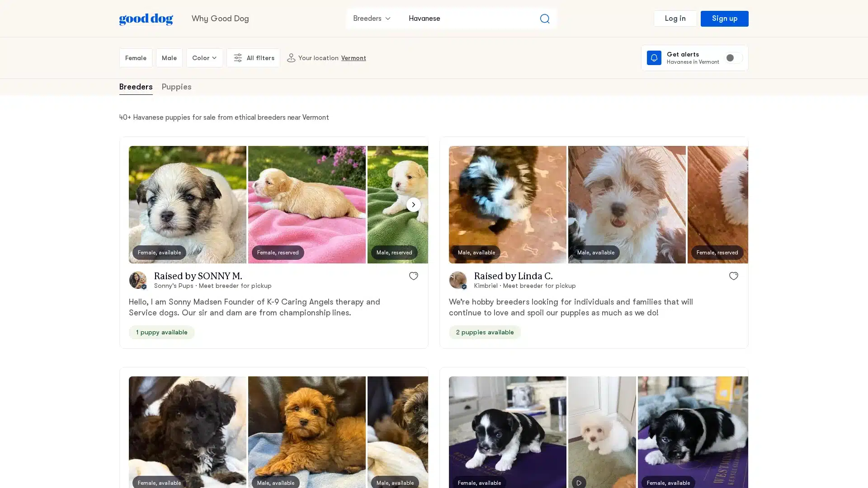This screenshot has height=488, width=868.
Task: Open the Color filter dropdown
Action: click(x=204, y=58)
